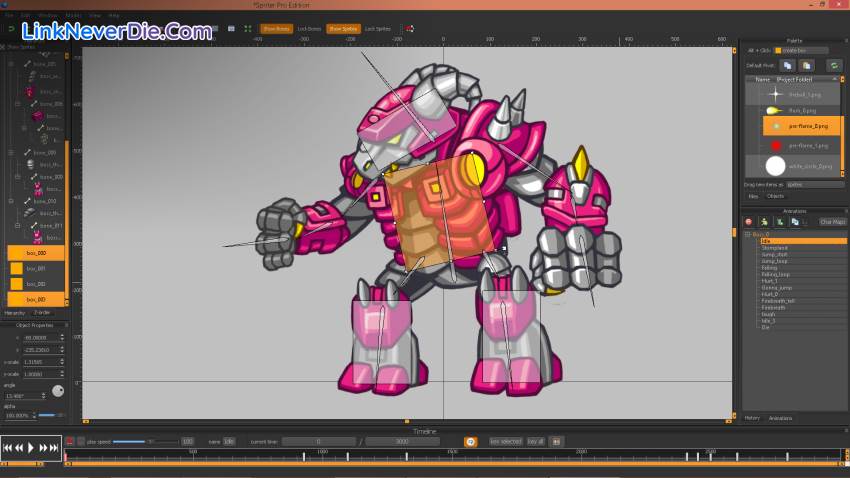This screenshot has height=478, width=850.
Task: Toggle the Show Sprites button
Action: 343,29
